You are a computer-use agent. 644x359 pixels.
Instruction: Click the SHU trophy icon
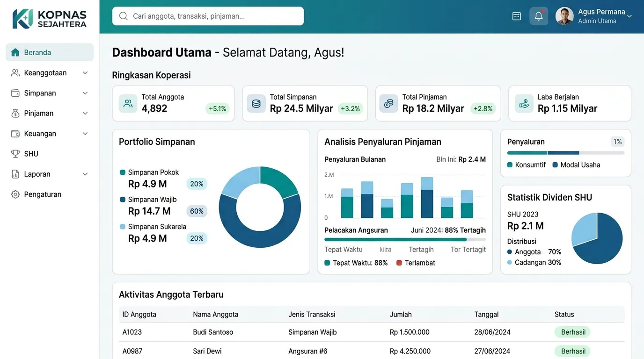(x=15, y=154)
